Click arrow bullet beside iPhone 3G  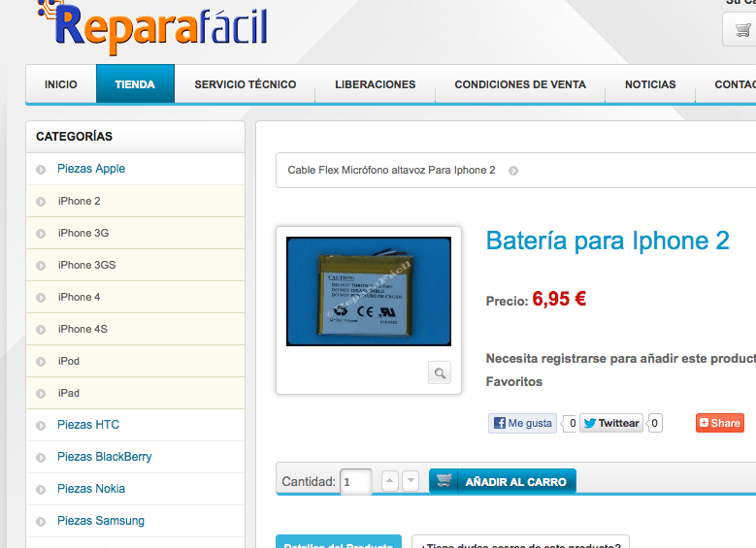tap(41, 234)
